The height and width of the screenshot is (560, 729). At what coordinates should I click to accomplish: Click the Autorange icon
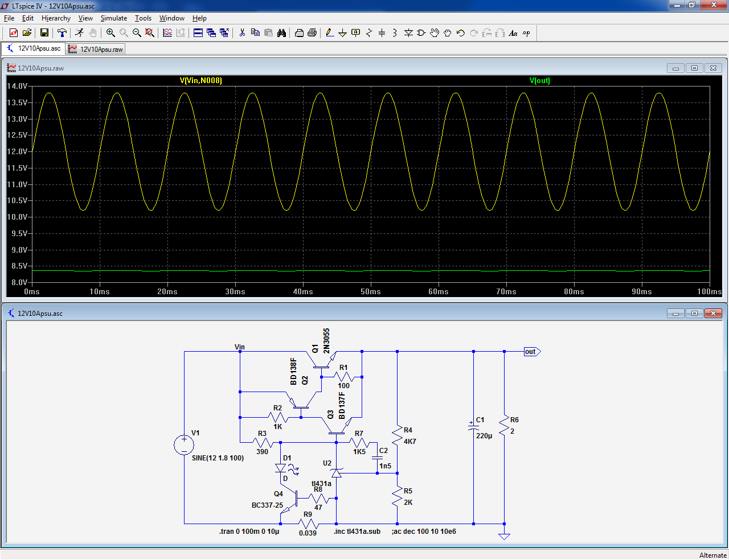(181, 33)
